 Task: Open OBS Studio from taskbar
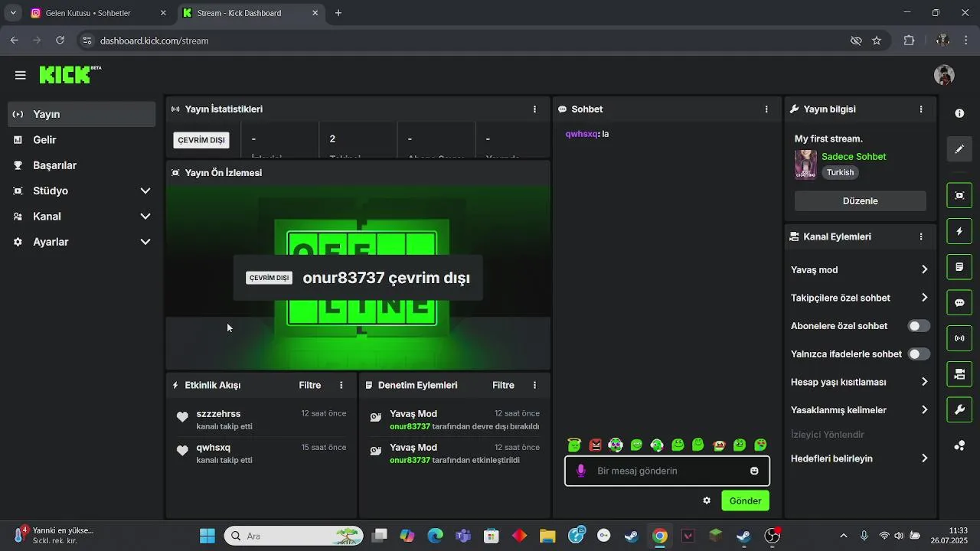tap(772, 536)
